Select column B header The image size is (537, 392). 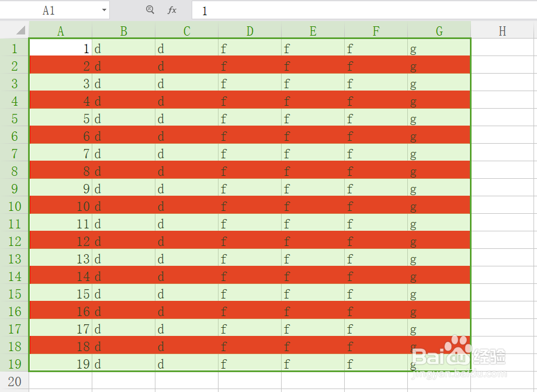124,30
